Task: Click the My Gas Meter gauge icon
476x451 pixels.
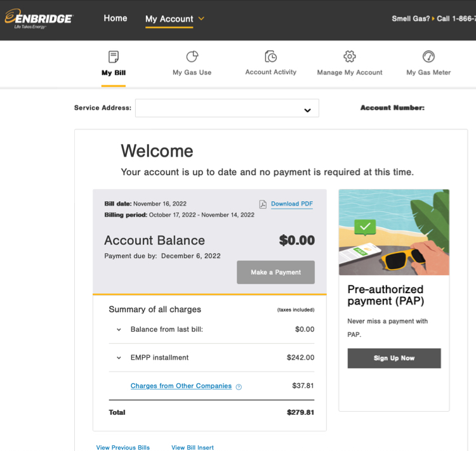Action: pyautogui.click(x=428, y=56)
